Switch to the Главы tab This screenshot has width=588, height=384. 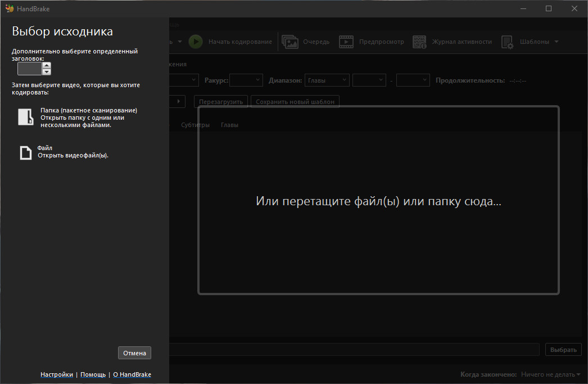tap(229, 125)
